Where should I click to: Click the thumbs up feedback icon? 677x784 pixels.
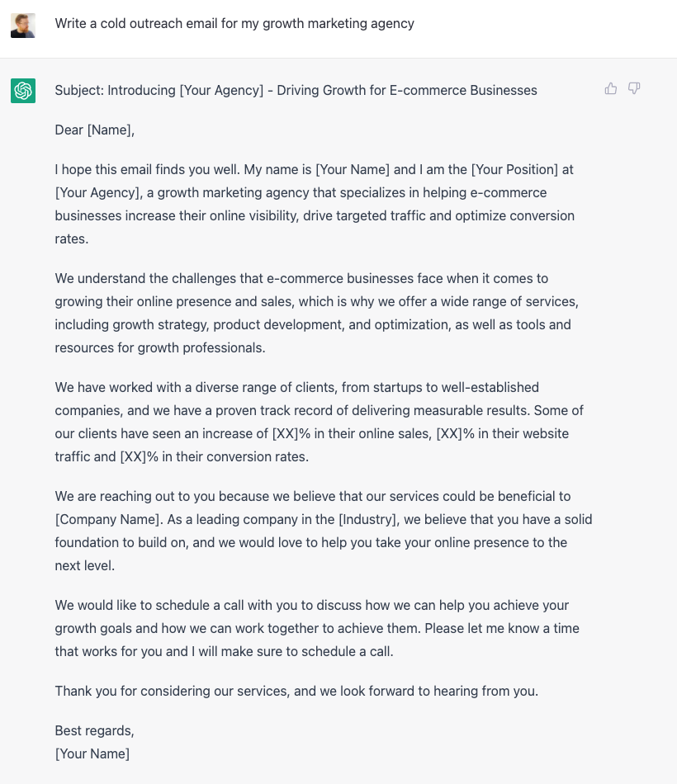coord(611,88)
